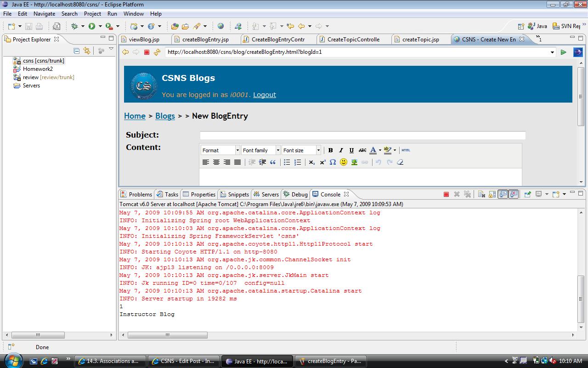This screenshot has height=368, width=588.
Task: Switch to the createTopic.jsp editor tab
Action: coord(420,40)
